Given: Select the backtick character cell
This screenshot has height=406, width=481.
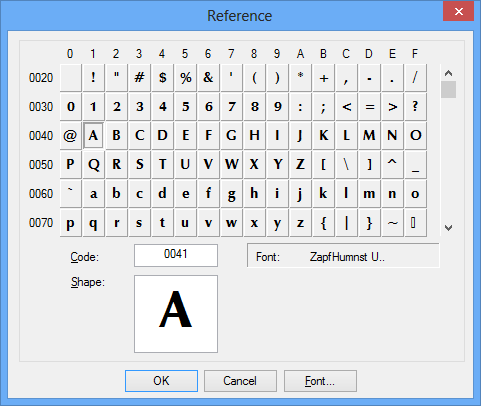Looking at the screenshot, I should point(70,193).
